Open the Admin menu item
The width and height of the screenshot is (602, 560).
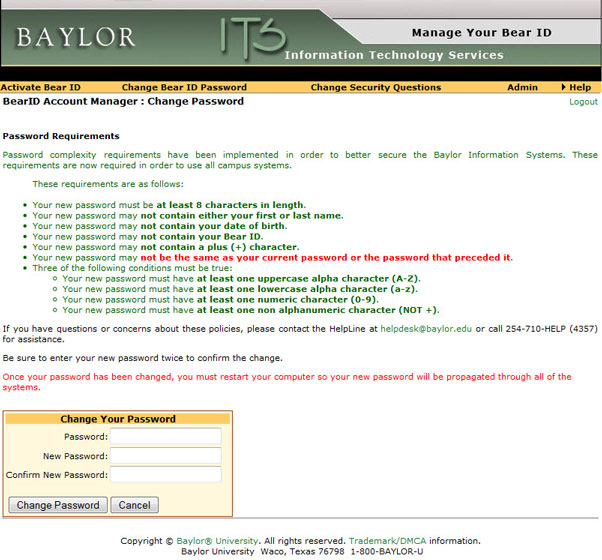point(522,88)
